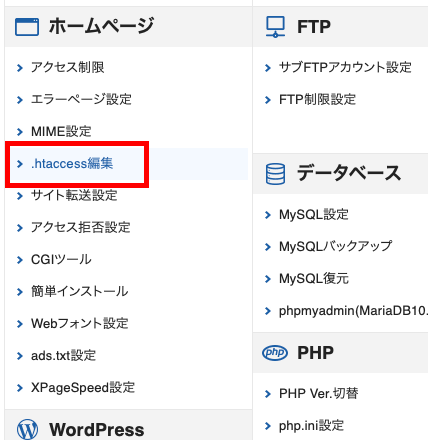Click chevron arrow beside MySQL設定
Image resolution: width=428 pixels, height=440 pixels.
(x=268, y=215)
